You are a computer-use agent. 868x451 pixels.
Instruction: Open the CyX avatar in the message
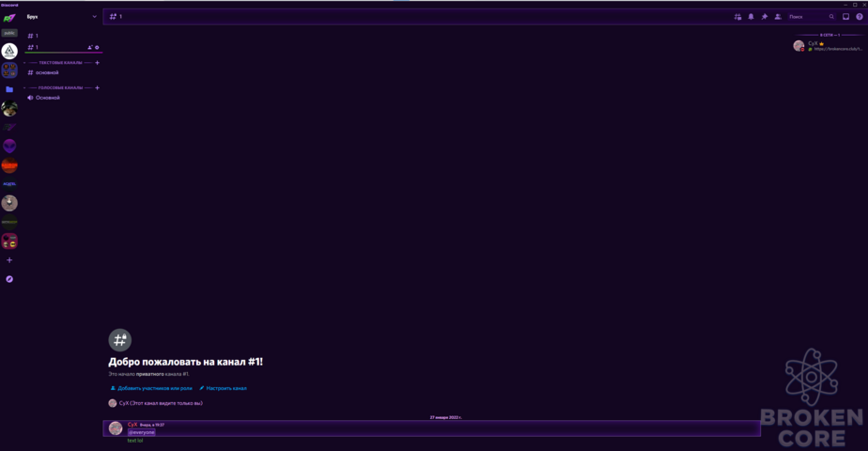point(116,428)
